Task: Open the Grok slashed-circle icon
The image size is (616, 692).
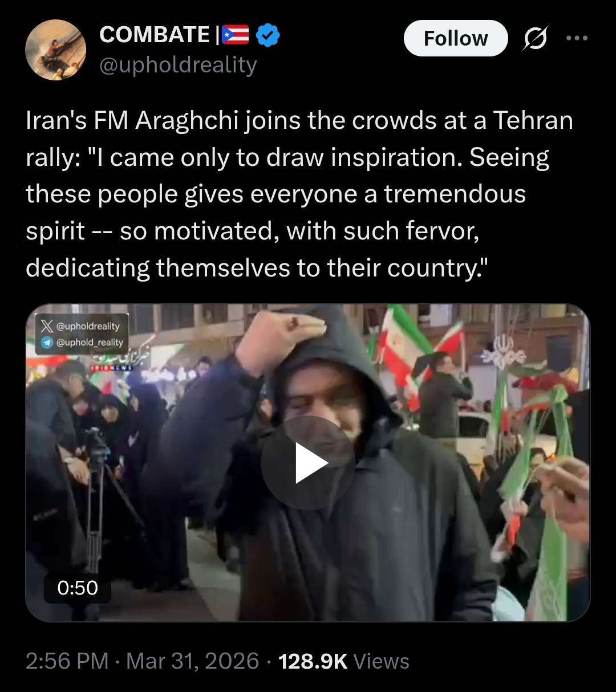Action: point(535,39)
